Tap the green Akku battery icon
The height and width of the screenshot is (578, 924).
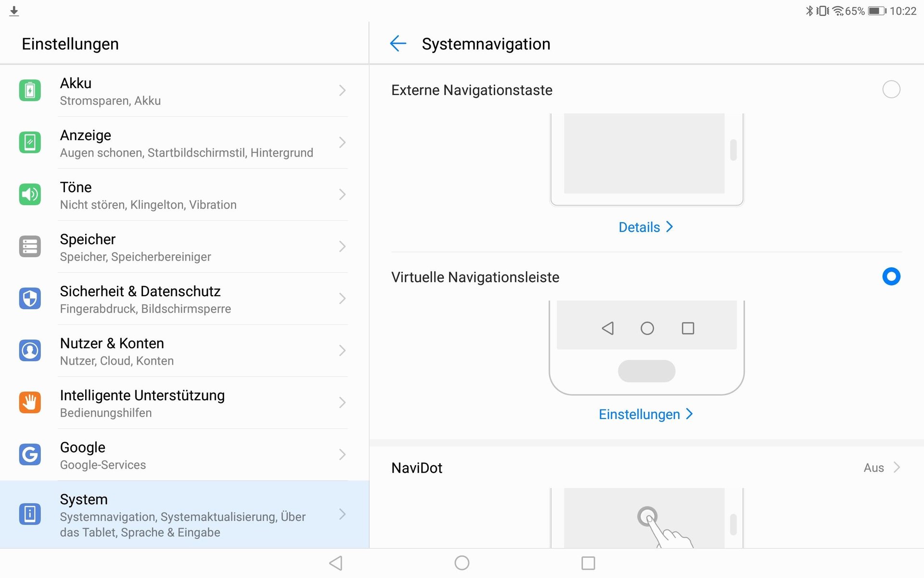(30, 90)
